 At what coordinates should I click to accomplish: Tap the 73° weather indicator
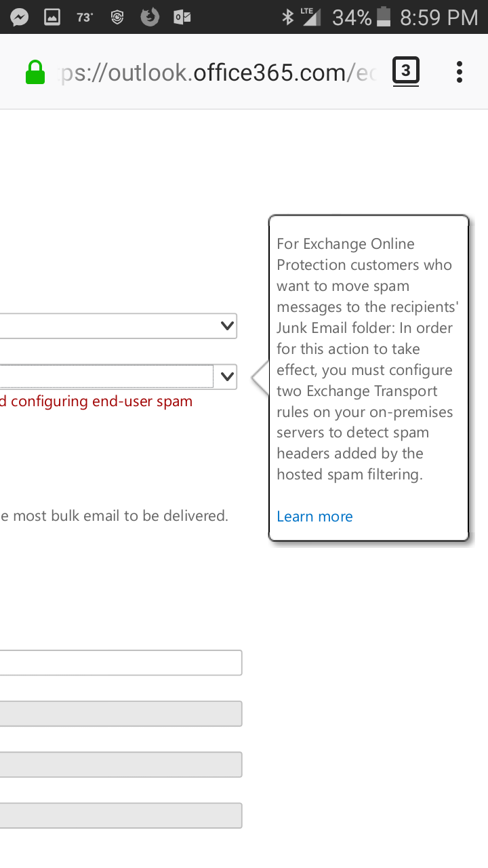pyautogui.click(x=84, y=18)
